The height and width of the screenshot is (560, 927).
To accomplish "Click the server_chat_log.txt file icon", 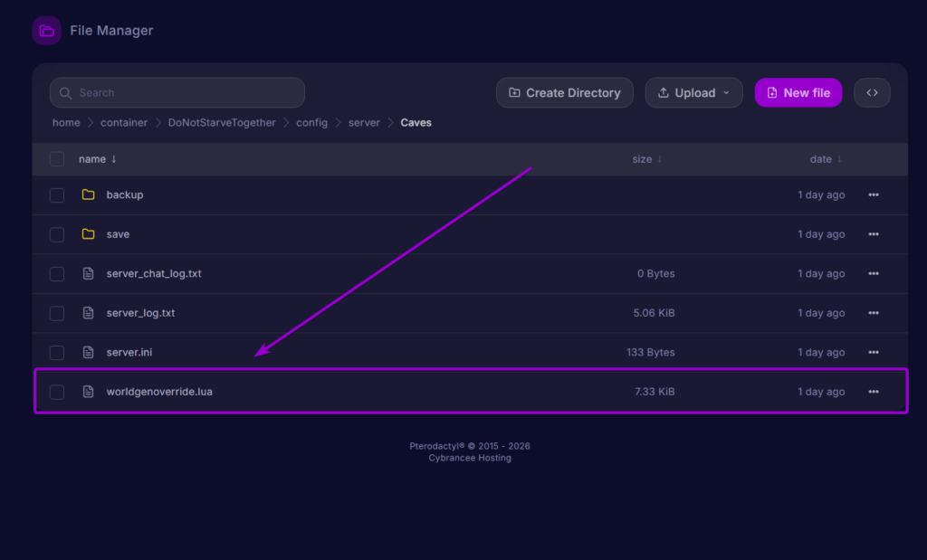I will (x=88, y=273).
